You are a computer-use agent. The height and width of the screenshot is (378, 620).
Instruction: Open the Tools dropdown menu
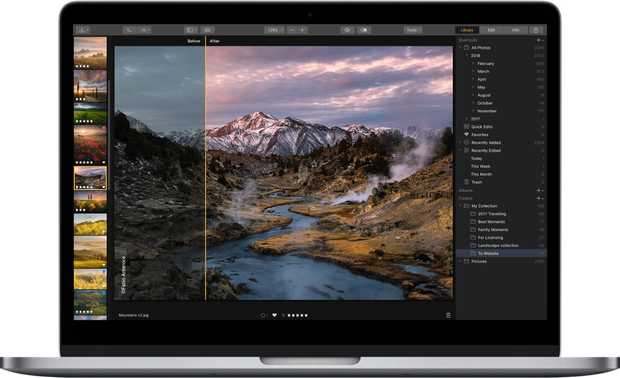[x=413, y=30]
